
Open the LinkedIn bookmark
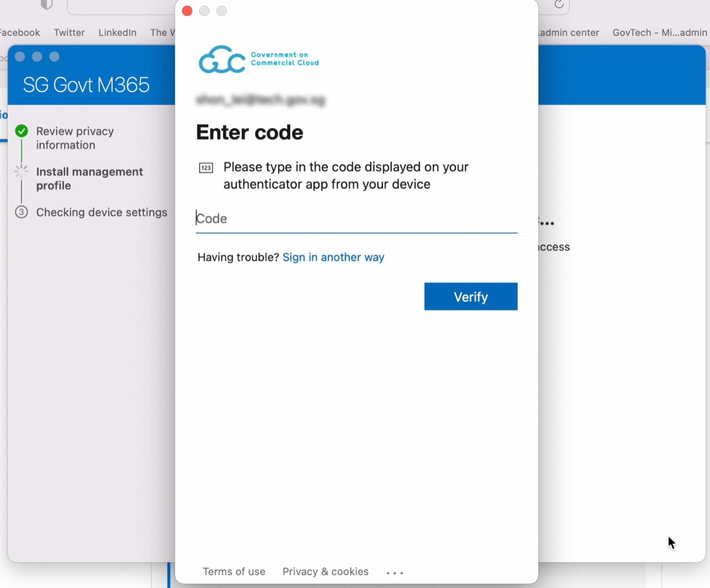pyautogui.click(x=117, y=33)
